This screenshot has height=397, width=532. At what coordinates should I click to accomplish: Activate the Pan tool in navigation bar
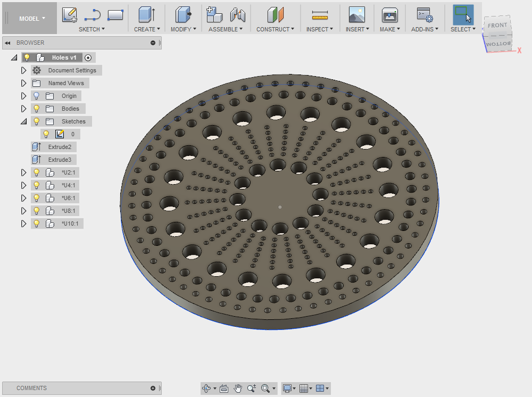coord(238,388)
